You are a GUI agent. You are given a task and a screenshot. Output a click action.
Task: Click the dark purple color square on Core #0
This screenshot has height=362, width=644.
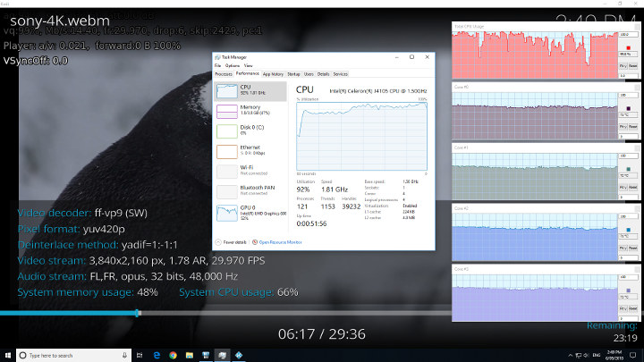(629, 108)
